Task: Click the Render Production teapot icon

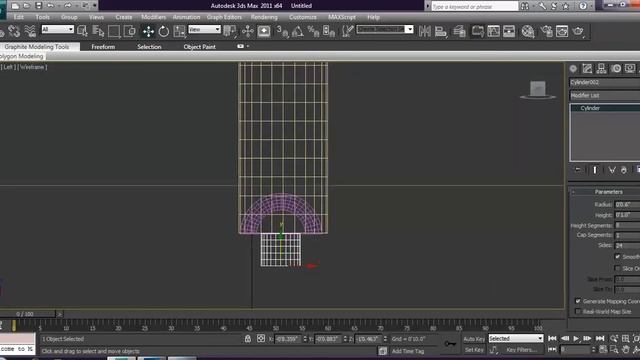Action: coord(578,31)
